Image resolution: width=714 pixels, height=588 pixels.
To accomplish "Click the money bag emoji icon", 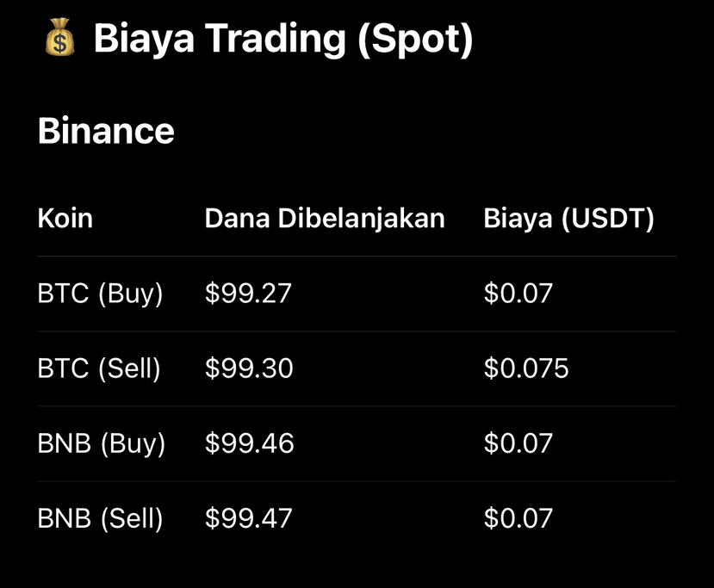I will click(59, 37).
